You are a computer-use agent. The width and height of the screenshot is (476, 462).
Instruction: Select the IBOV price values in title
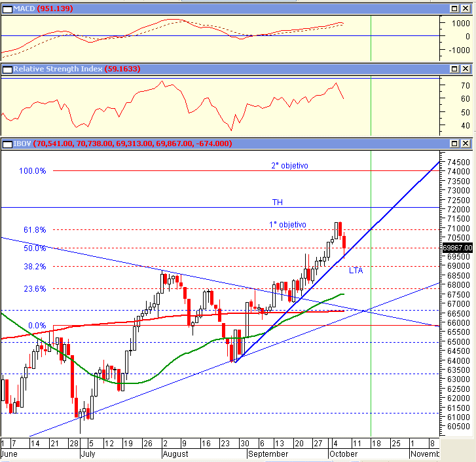click(x=132, y=144)
